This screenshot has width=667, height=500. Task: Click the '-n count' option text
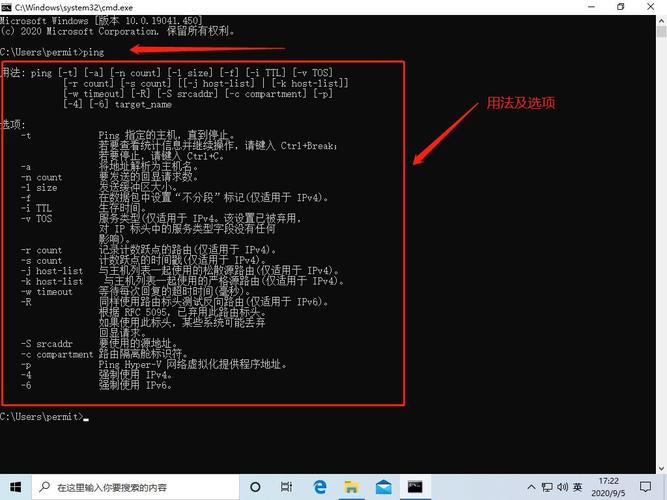[42, 177]
